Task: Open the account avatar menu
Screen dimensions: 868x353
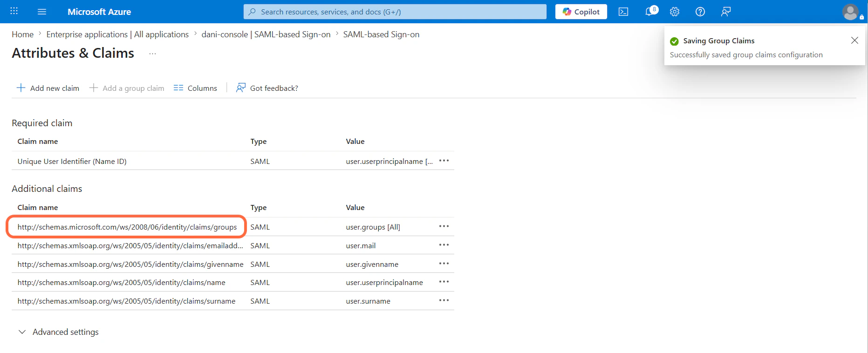Action: point(851,12)
